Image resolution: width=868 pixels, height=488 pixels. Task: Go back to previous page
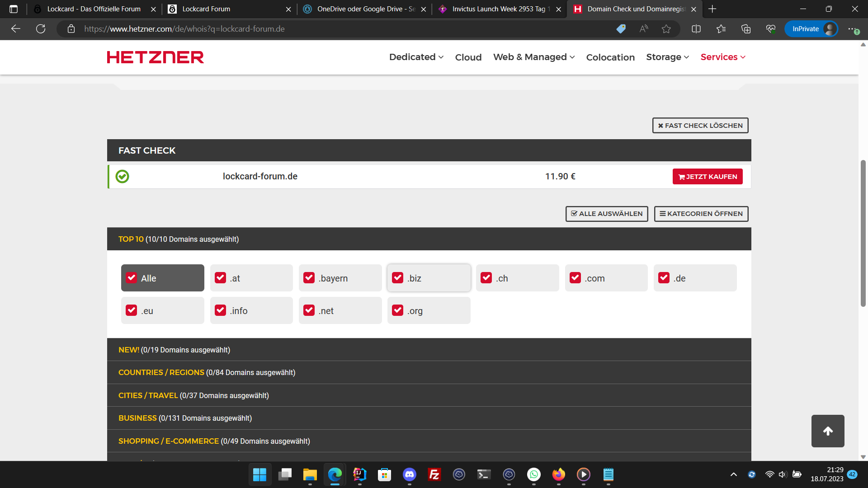[16, 29]
